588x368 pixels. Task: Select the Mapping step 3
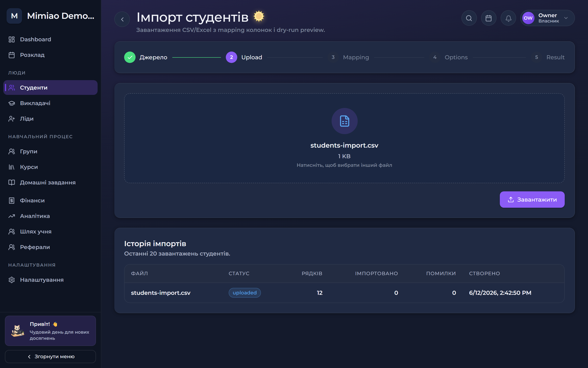coord(349,57)
